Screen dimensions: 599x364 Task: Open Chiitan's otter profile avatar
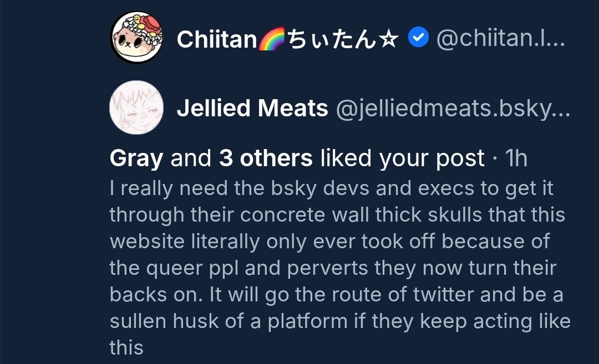point(136,38)
